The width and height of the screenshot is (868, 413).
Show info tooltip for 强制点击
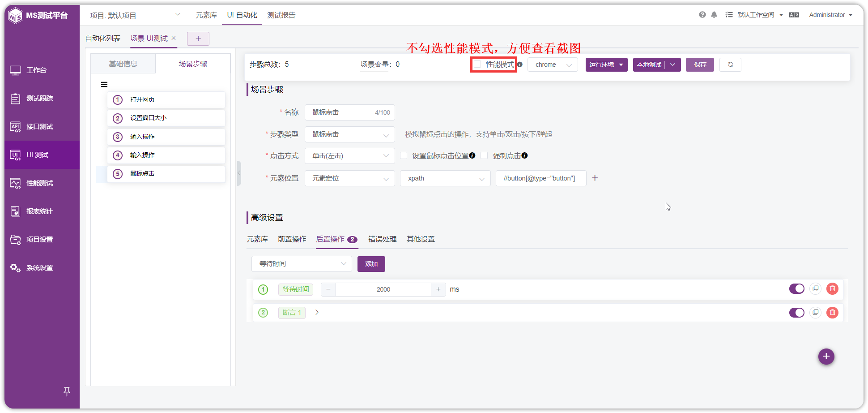click(x=525, y=155)
